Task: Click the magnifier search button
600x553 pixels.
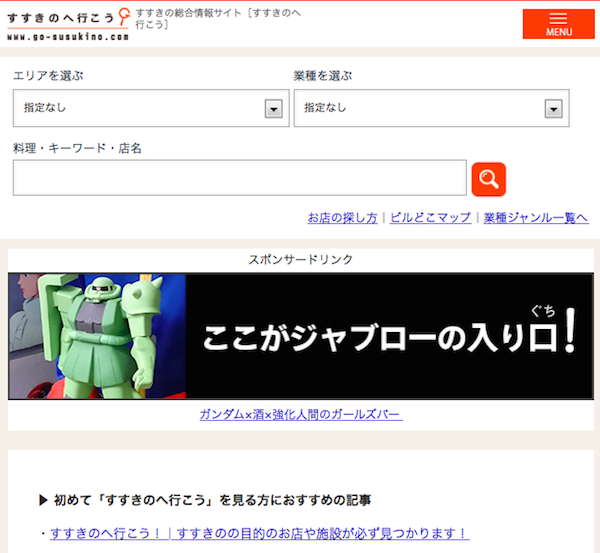Action: coord(488,179)
